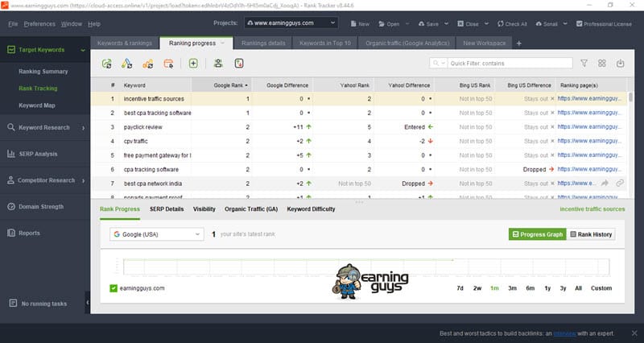Click the four-squares workspace columns icon
644x343 pixels.
tap(601, 63)
